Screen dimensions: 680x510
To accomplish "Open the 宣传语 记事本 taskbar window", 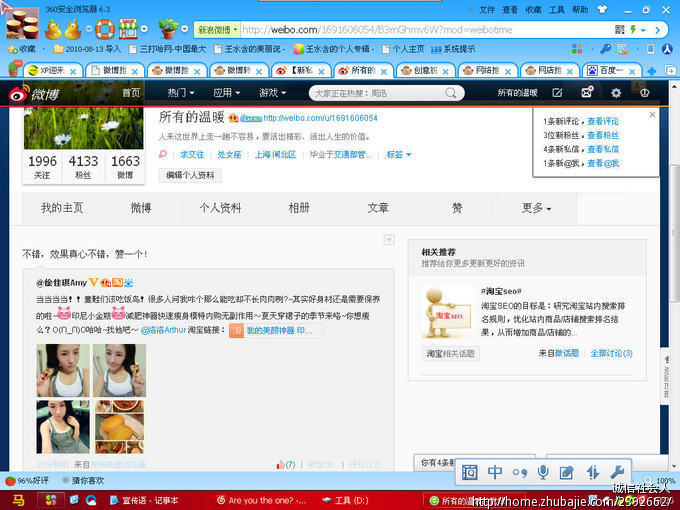I will (x=145, y=500).
